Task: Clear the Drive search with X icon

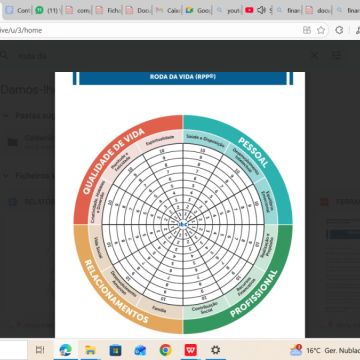Action: 315,55
